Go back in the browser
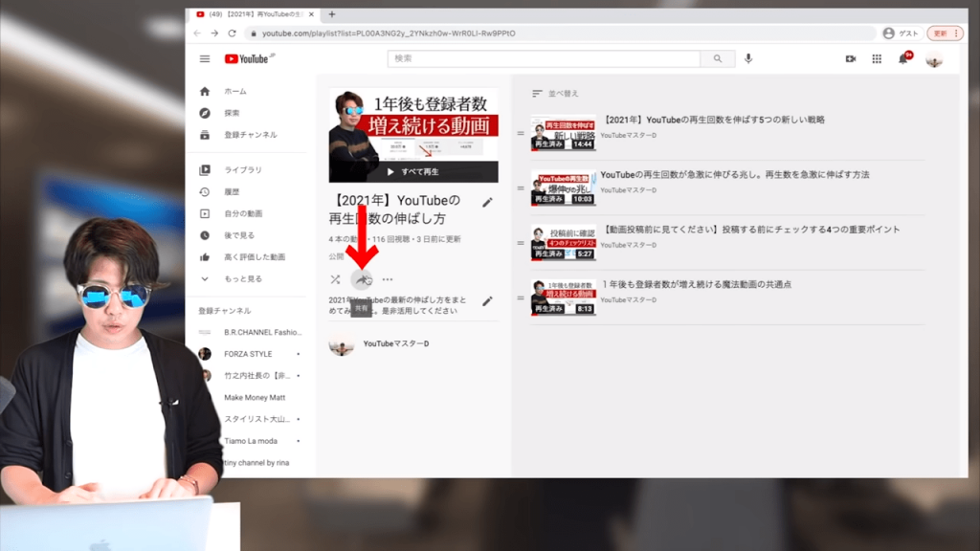980x551 pixels. tap(197, 33)
